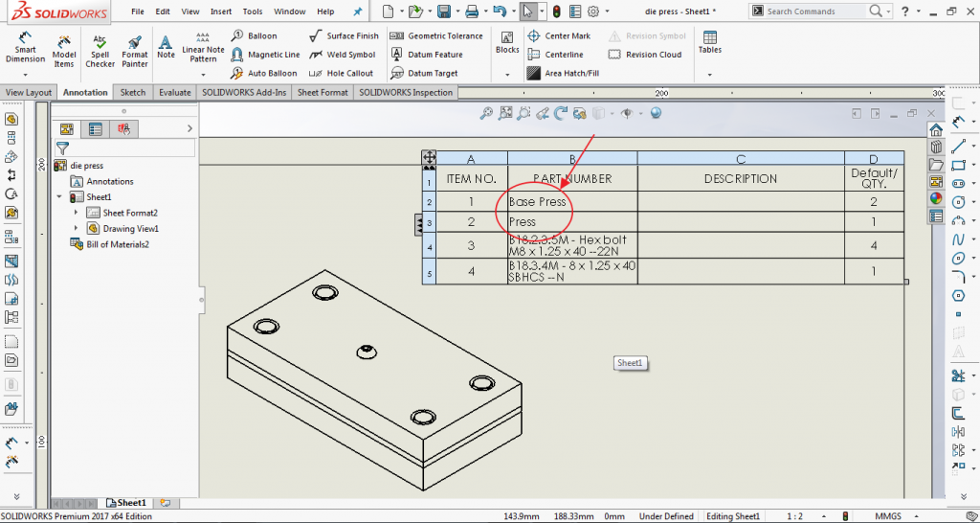Select Bill of Materials2 in tree
Image resolution: width=980 pixels, height=523 pixels.
tap(117, 244)
